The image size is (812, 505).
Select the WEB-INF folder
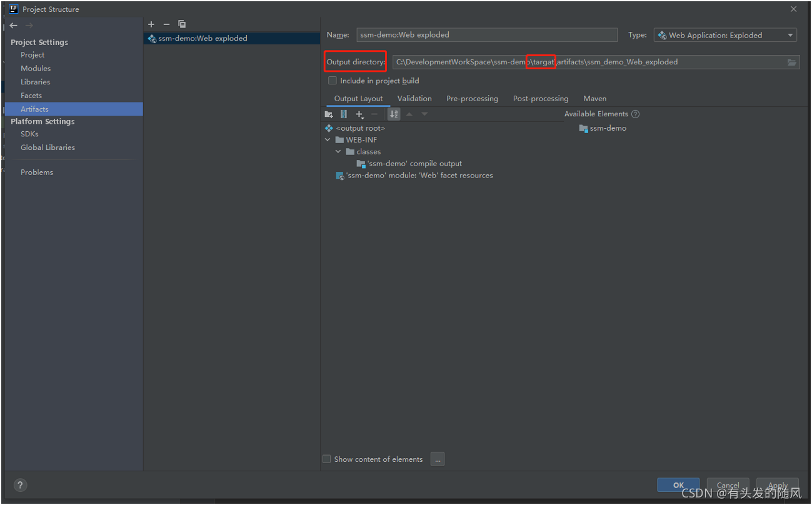[x=356, y=140]
